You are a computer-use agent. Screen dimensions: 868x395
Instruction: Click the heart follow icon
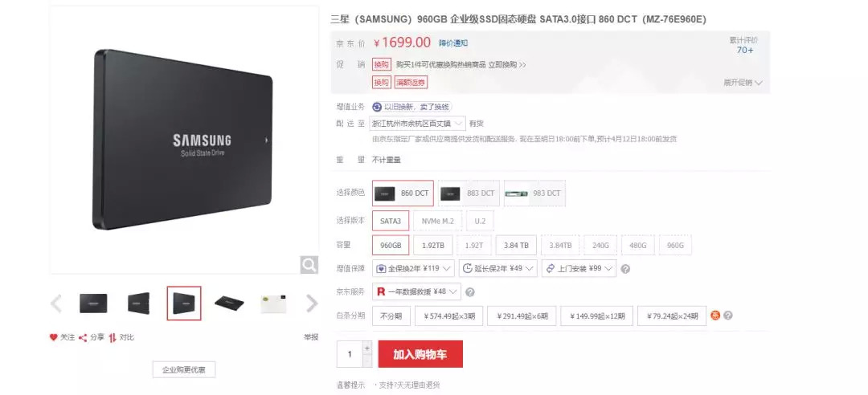[x=53, y=337]
